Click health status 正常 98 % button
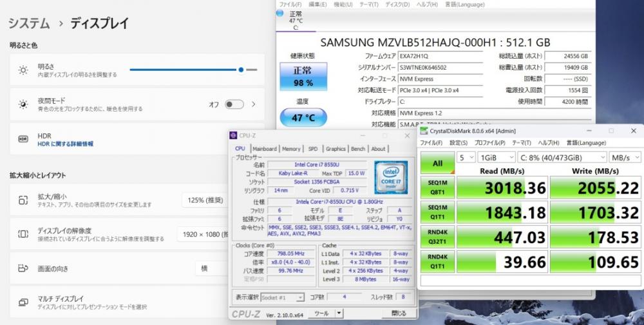644x325 pixels. click(303, 77)
